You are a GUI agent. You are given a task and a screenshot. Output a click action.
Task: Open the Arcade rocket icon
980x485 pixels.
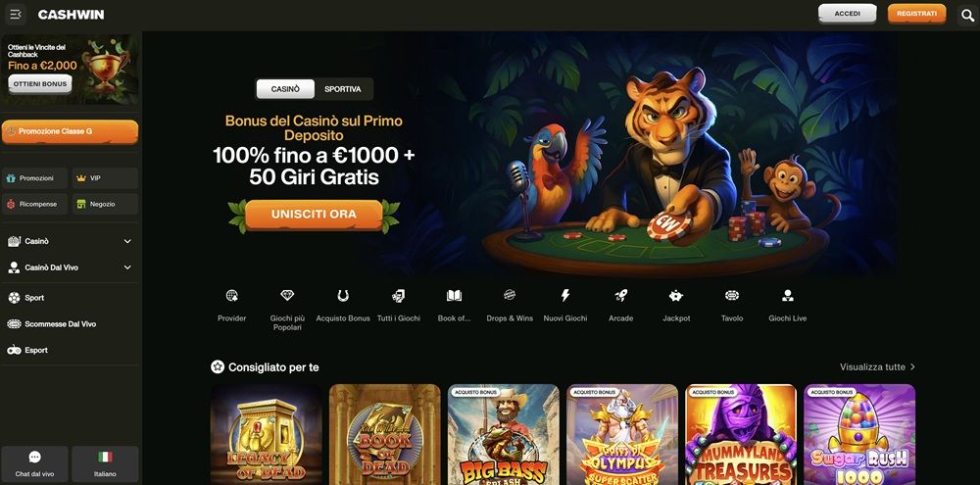pos(620,296)
